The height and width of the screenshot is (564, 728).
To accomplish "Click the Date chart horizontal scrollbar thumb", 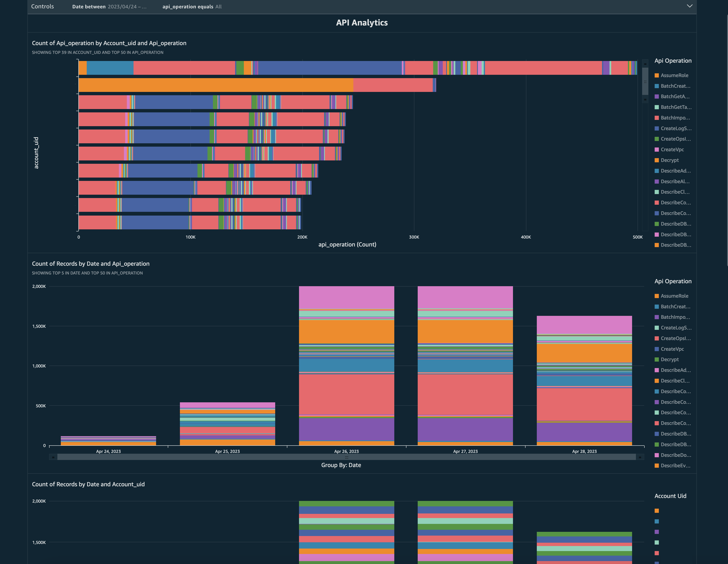I will tap(347, 457).
